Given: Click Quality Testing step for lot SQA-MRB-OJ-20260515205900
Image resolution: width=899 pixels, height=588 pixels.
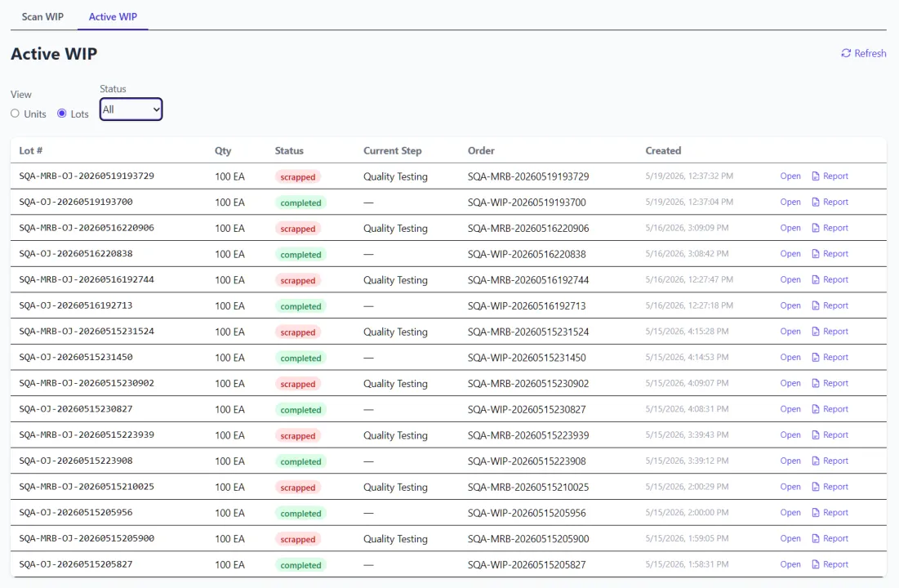Looking at the screenshot, I should click(x=395, y=539).
